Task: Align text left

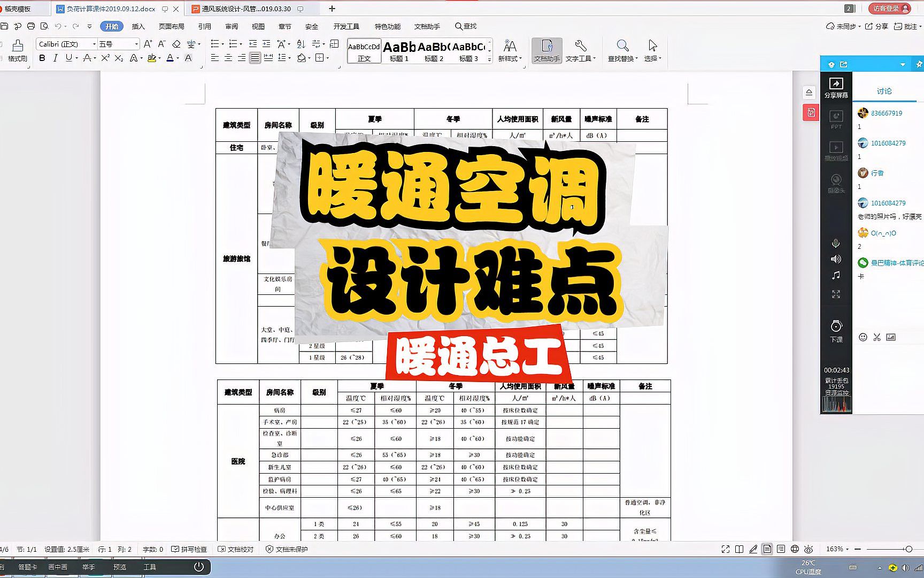Action: 215,58
